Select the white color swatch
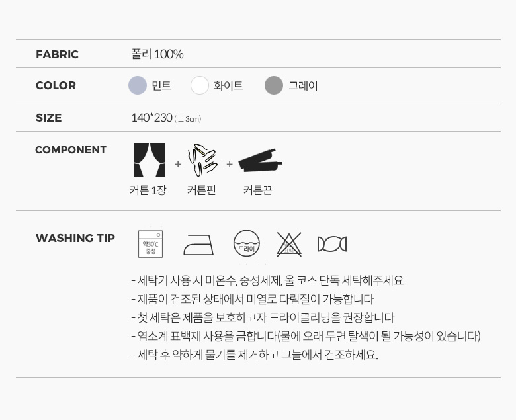Image resolution: width=516 pixels, height=420 pixels. pyautogui.click(x=200, y=85)
